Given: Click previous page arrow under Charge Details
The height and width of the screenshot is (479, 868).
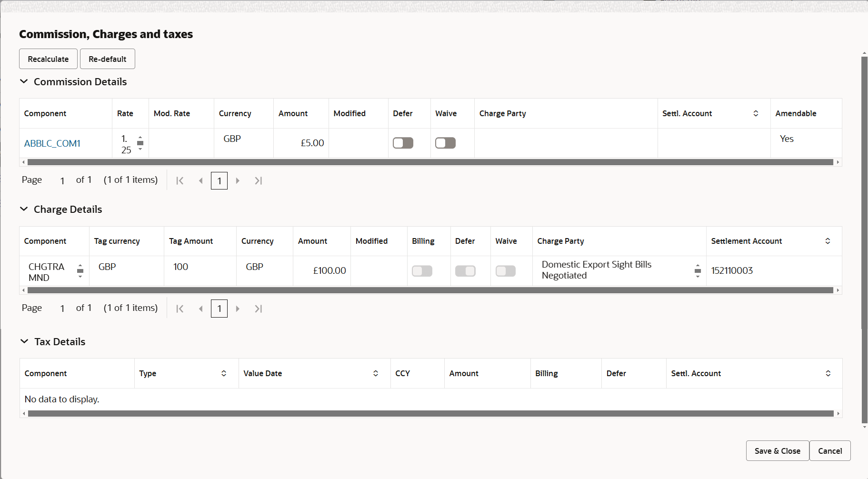Looking at the screenshot, I should 200,308.
